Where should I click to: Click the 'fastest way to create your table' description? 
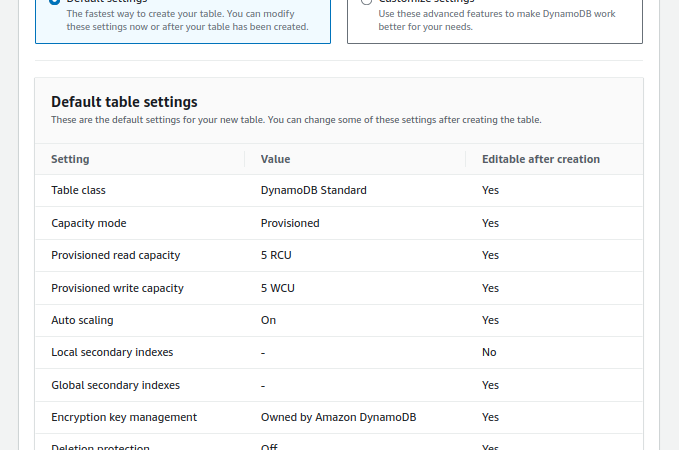pyautogui.click(x=188, y=20)
